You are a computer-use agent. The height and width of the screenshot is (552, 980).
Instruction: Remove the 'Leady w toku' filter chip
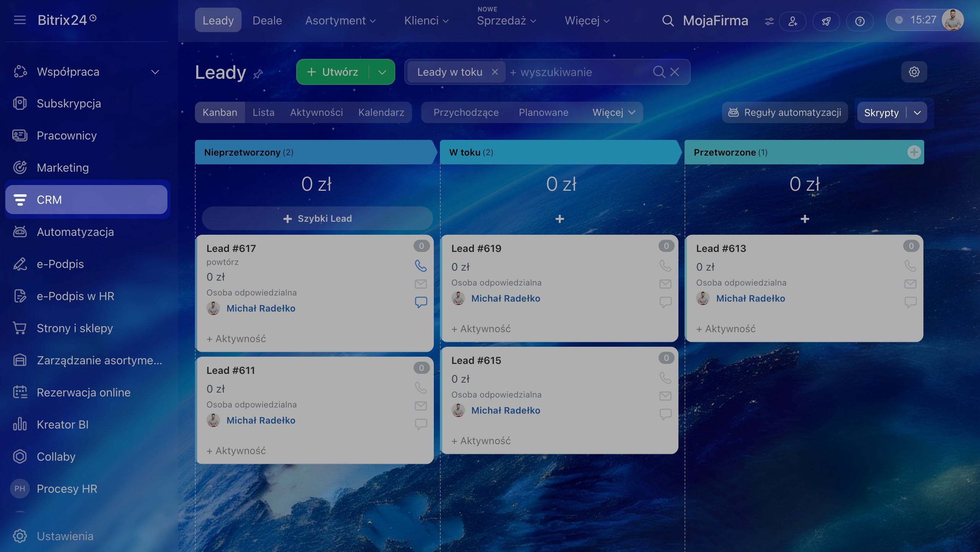[495, 72]
